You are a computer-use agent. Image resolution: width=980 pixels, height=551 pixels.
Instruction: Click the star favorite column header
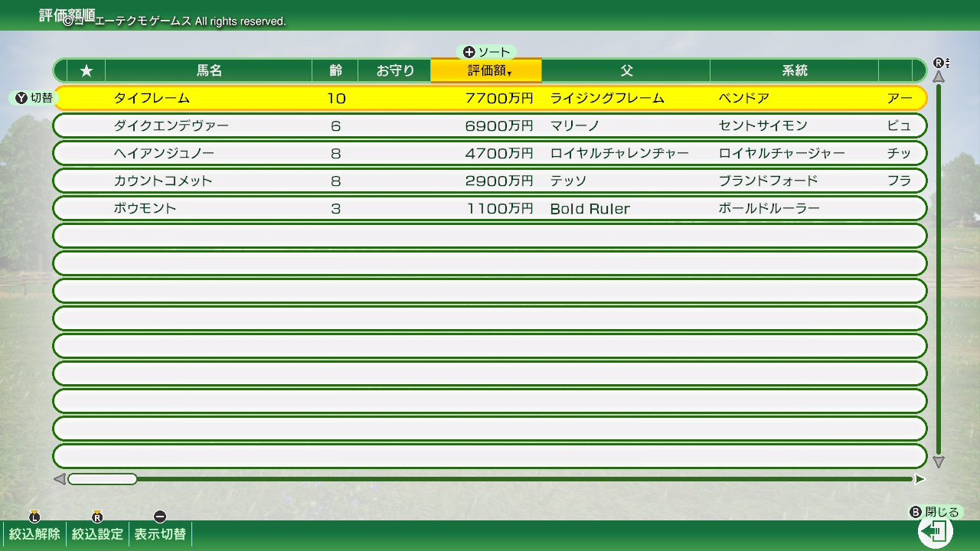pyautogui.click(x=87, y=70)
